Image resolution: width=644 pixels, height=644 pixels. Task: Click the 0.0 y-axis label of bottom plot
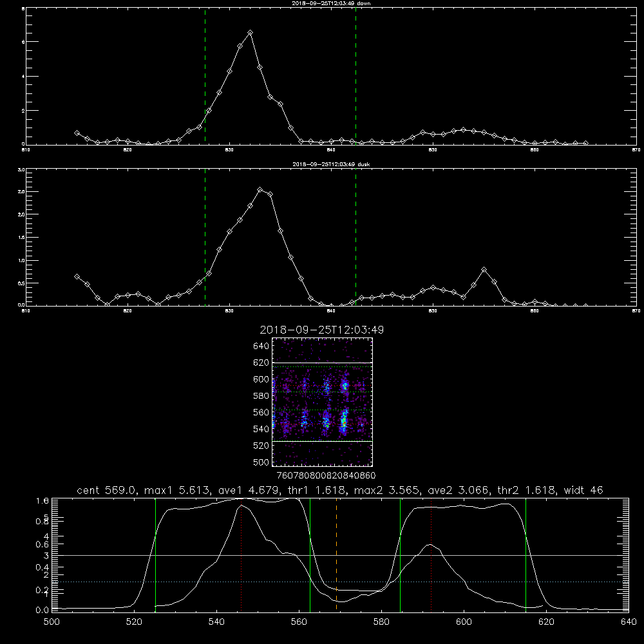click(43, 610)
